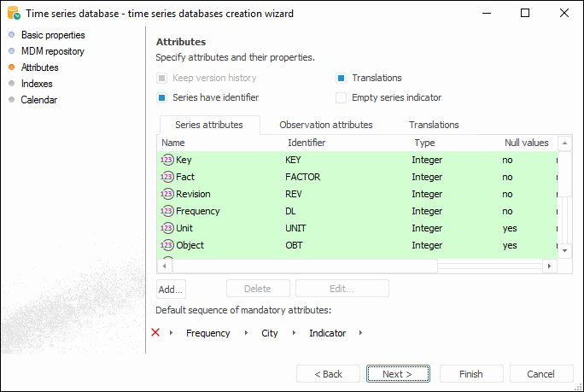Click the integer icon for Unit attribute
This screenshot has width=584, height=392.
(167, 228)
